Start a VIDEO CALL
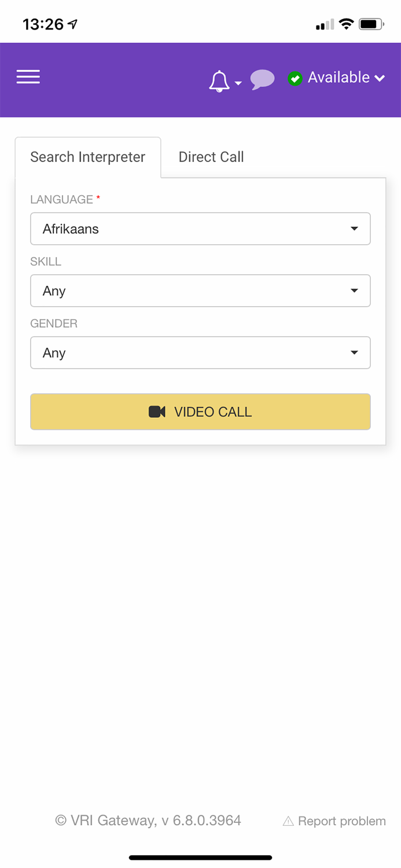The height and width of the screenshot is (868, 401). 200,411
